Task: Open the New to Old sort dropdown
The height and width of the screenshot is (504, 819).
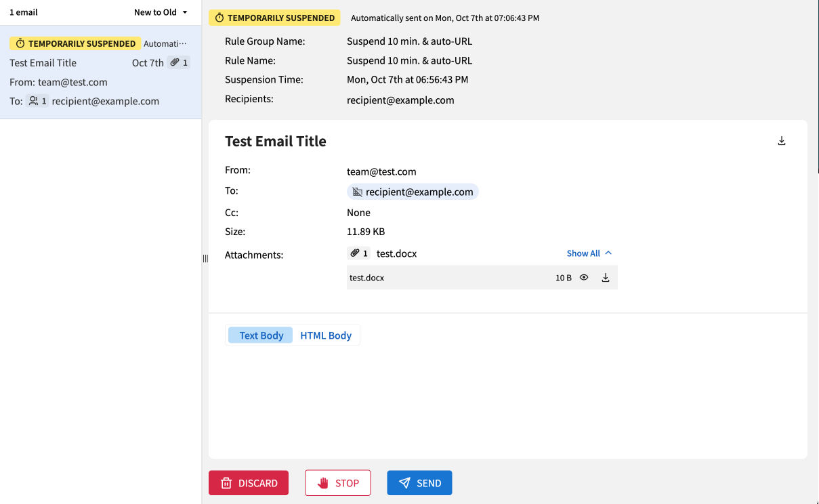Action: click(161, 12)
